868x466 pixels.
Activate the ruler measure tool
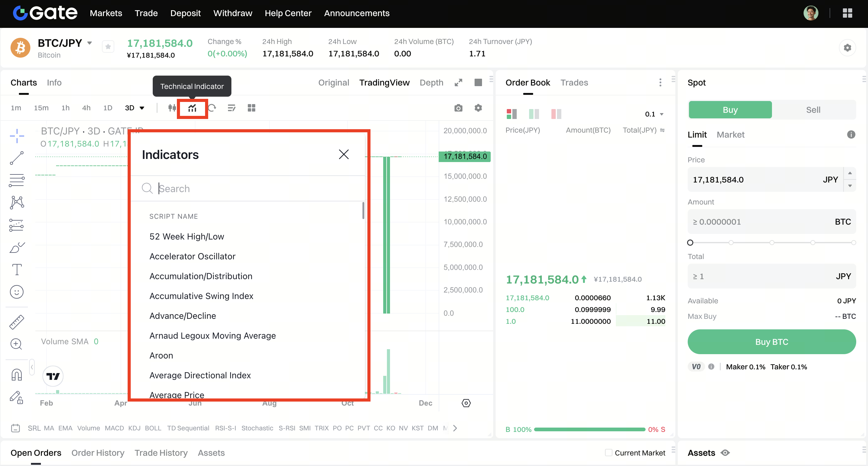pos(16,322)
